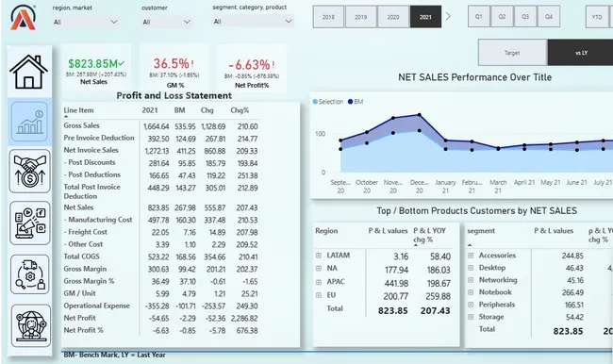
Task: Select the 2020 year button
Action: (393, 17)
